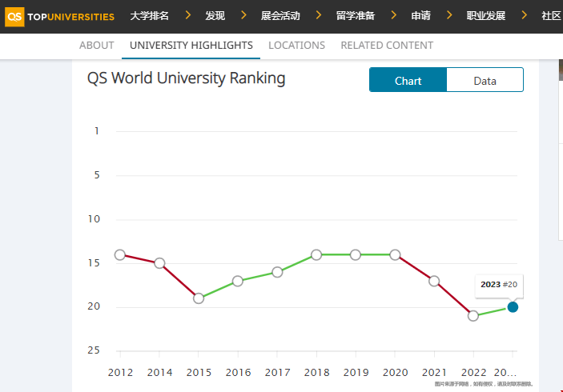563x392 pixels.
Task: Switch to the ABOUT tab
Action: 97,46
